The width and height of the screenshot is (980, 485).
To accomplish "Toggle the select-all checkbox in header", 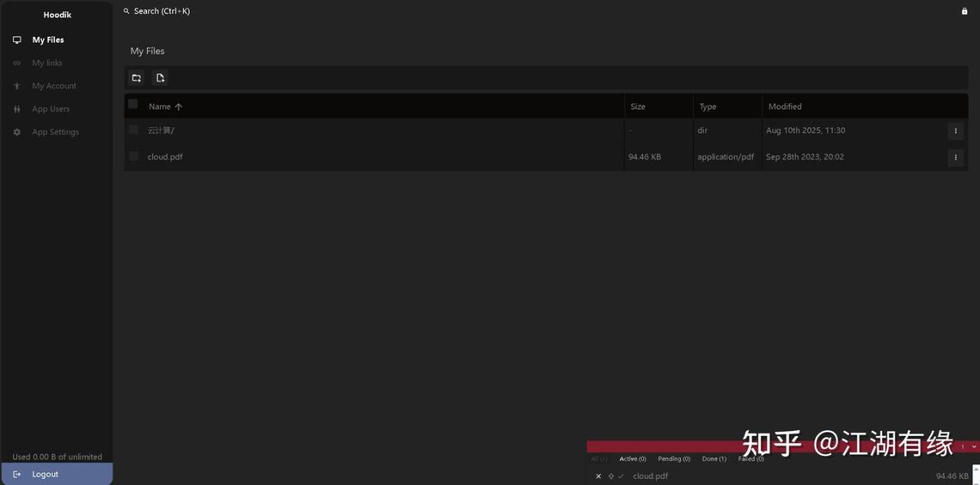I will pyautogui.click(x=133, y=104).
